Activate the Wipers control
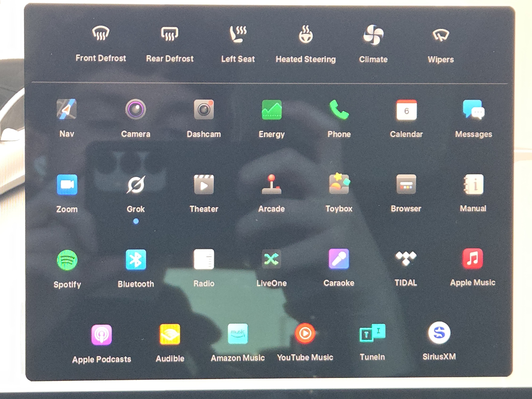Image resolution: width=532 pixels, height=399 pixels. point(440,36)
